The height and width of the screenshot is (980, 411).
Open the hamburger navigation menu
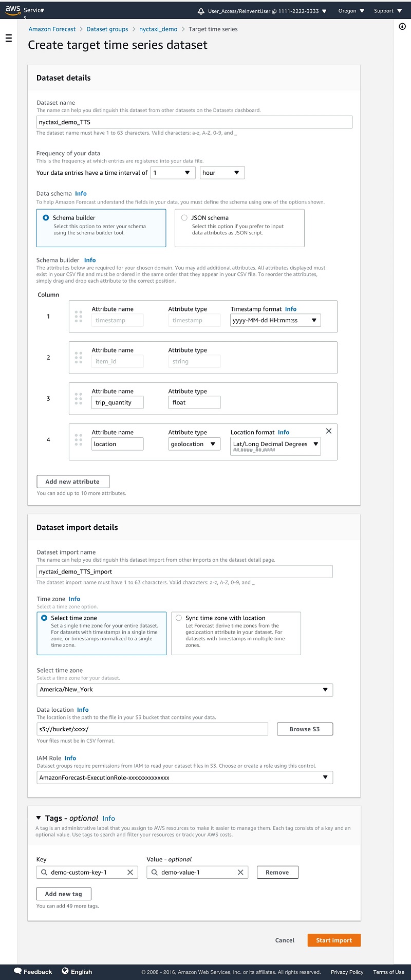click(8, 39)
